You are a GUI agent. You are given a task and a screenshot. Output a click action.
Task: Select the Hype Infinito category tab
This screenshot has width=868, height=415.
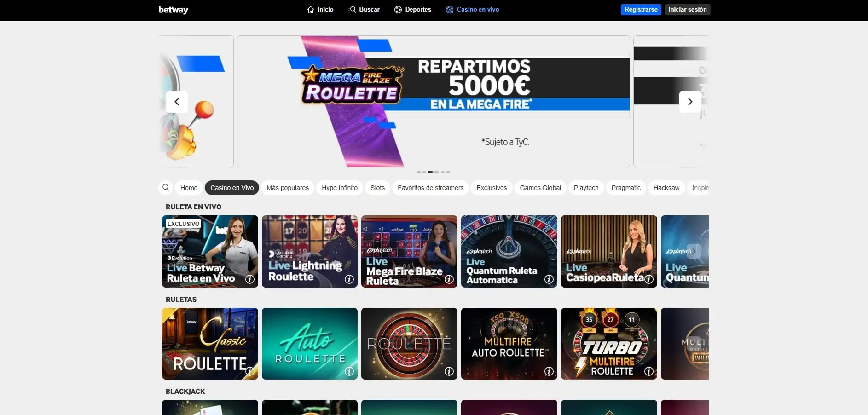tap(340, 188)
